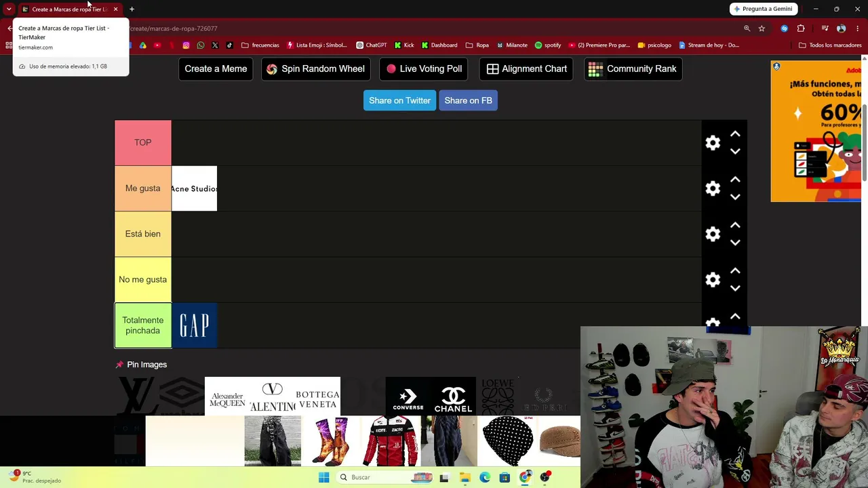Open Microsoft Edge from the taskbar
Viewport: 868px width, 488px height.
485,477
